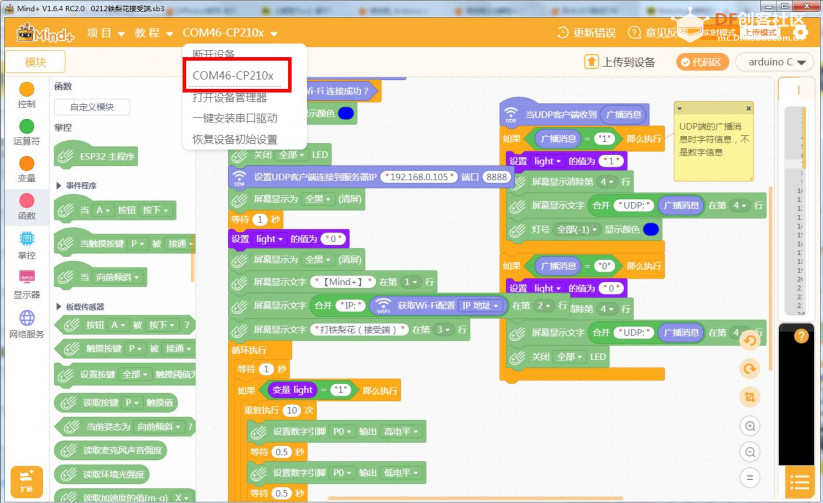The image size is (823, 503).
Task: Open the 掌控 board category
Action: pyautogui.click(x=26, y=246)
